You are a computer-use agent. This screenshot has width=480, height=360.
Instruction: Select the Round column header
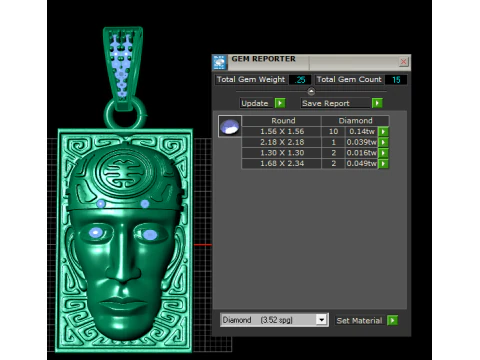283,121
